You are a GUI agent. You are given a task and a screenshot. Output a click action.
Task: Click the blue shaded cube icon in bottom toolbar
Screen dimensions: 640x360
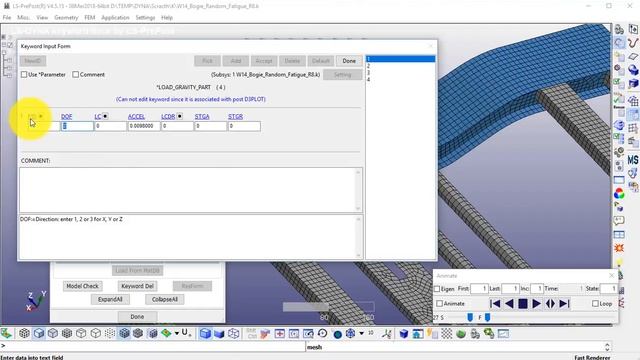[x=205, y=333]
